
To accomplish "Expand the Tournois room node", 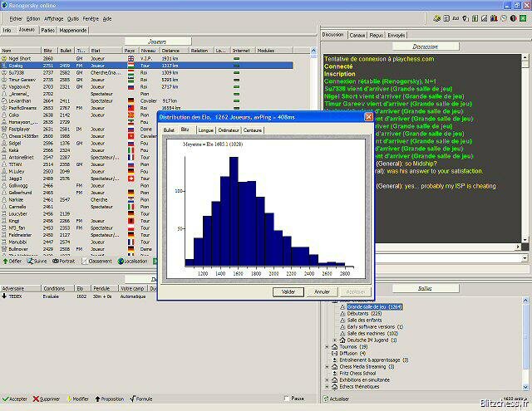I will click(x=328, y=347).
